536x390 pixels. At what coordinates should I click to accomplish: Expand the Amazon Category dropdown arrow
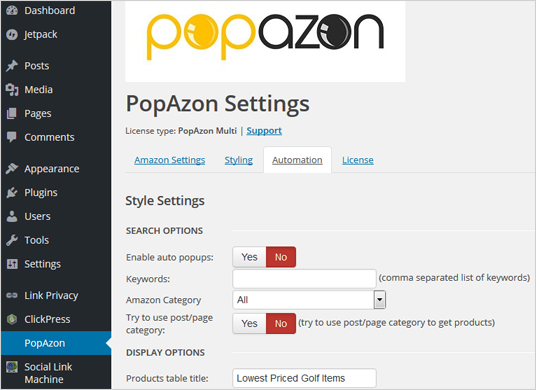(x=379, y=300)
